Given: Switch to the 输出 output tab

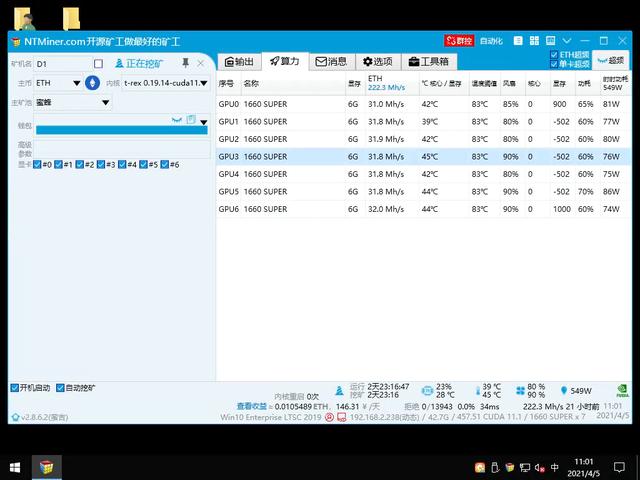Looking at the screenshot, I should pyautogui.click(x=240, y=62).
